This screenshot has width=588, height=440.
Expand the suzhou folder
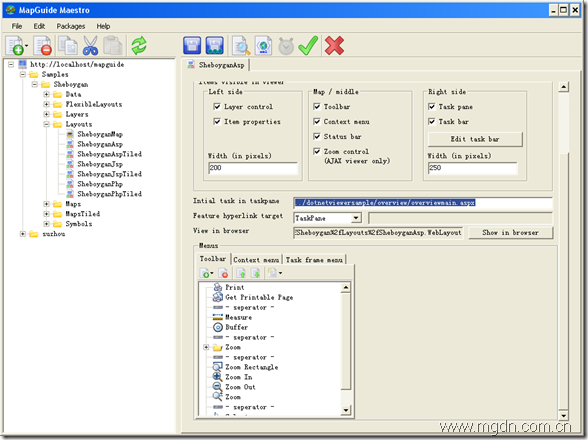pos(22,234)
